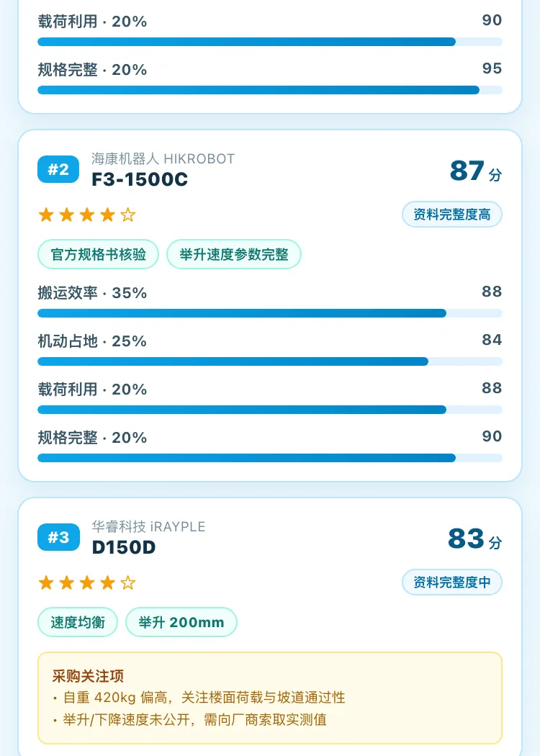Screen dimensions: 540x756
Task: Tap the 速度均衡 tag
Action: click(78, 622)
